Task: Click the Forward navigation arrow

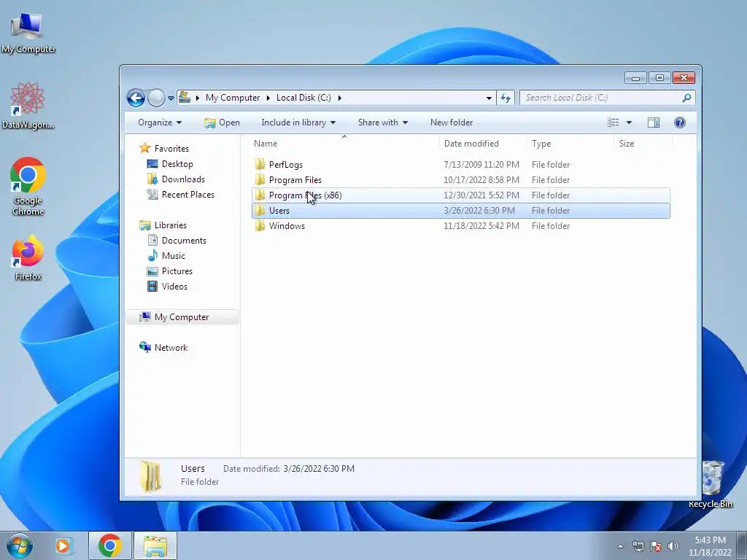Action: coord(156,98)
